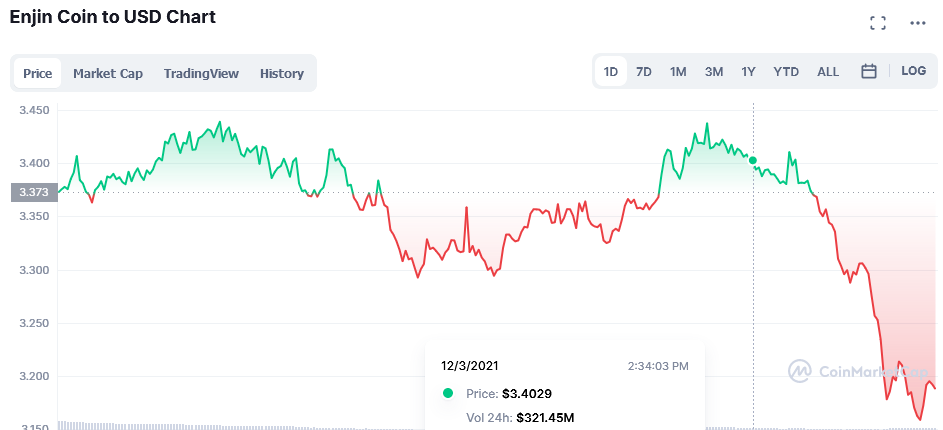Select the 7D time range
This screenshot has height=430, width=943.
click(644, 72)
